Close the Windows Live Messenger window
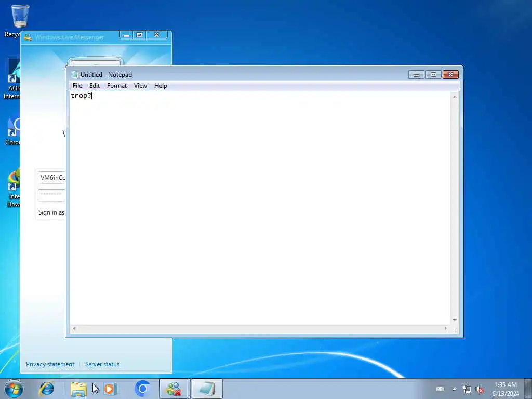Image resolution: width=532 pixels, height=399 pixels. click(x=157, y=35)
